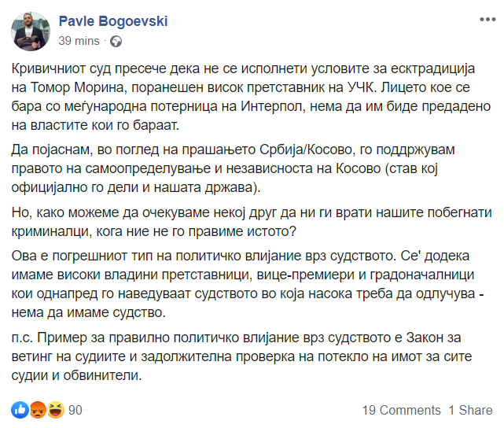The width and height of the screenshot is (504, 428).
Task: Click the blue thumbs-up Like reaction icon
Action: pyautogui.click(x=20, y=410)
